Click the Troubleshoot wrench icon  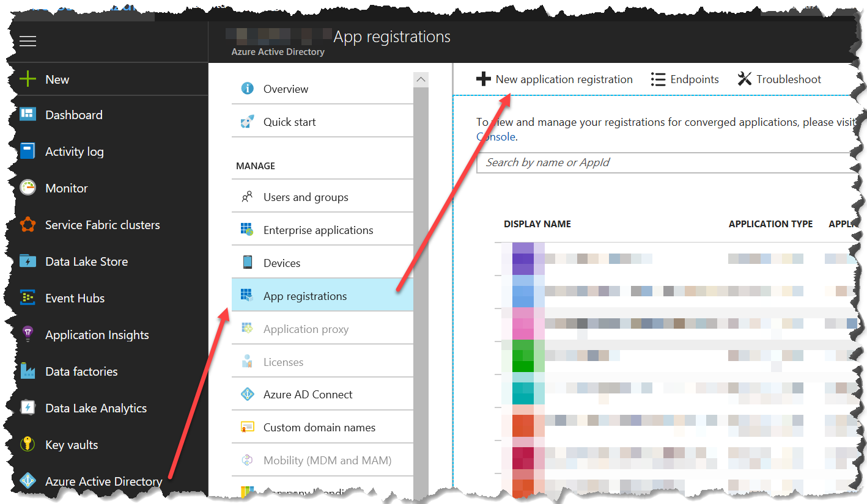point(744,79)
